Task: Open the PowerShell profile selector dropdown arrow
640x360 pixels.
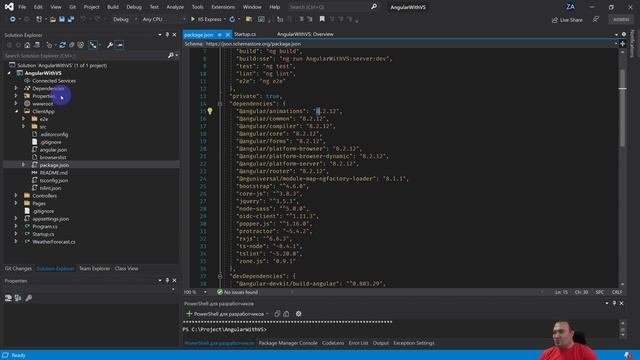Action: point(267,314)
